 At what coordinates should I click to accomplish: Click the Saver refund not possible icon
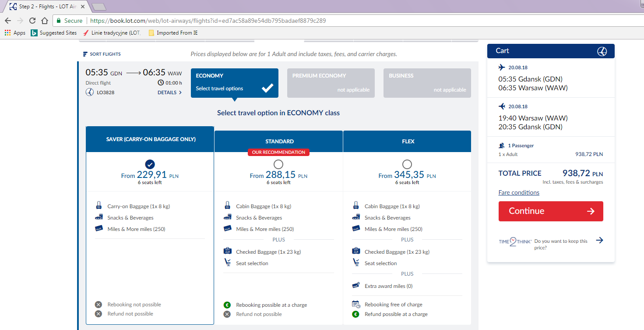(99, 314)
